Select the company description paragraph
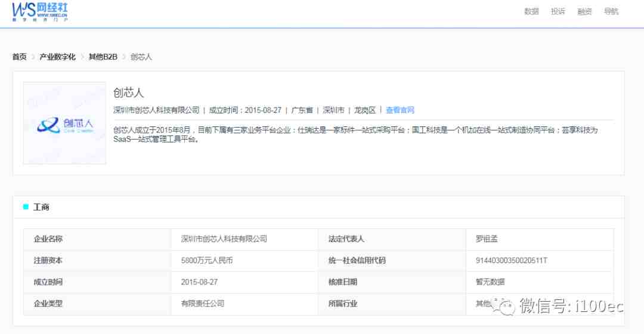 tap(355, 134)
